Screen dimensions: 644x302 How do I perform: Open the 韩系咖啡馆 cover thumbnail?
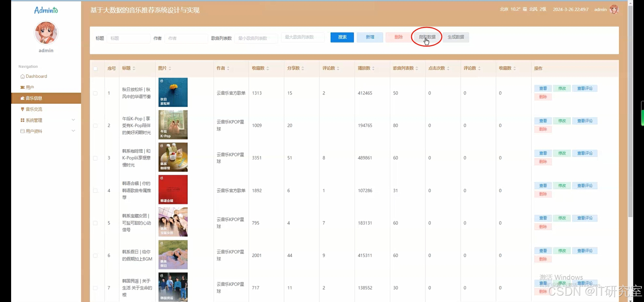click(x=173, y=157)
